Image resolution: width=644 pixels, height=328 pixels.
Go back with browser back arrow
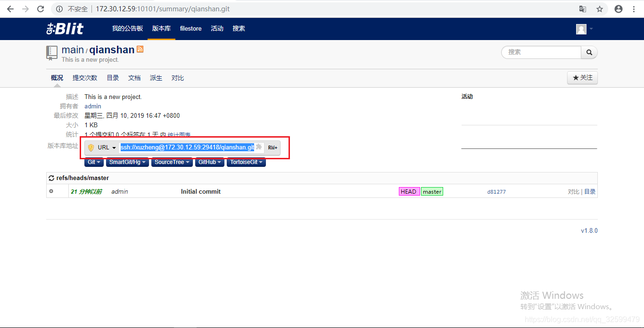pos(10,9)
